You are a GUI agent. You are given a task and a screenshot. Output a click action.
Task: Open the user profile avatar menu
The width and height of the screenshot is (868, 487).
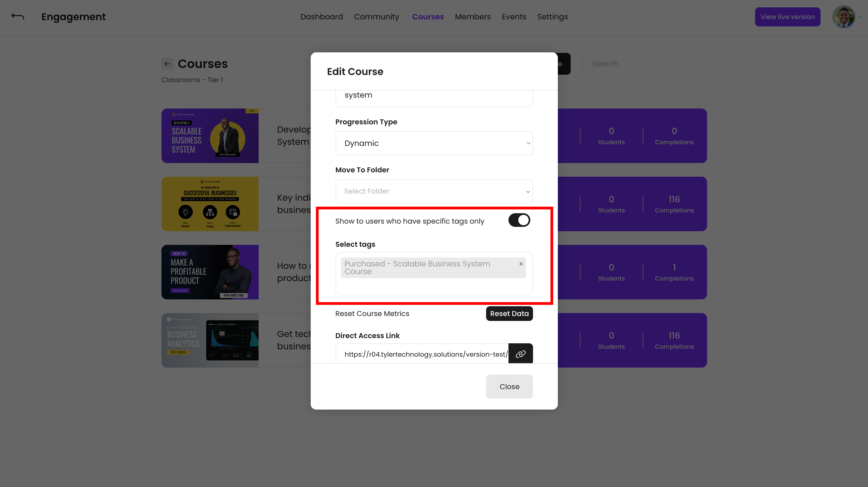(x=843, y=17)
